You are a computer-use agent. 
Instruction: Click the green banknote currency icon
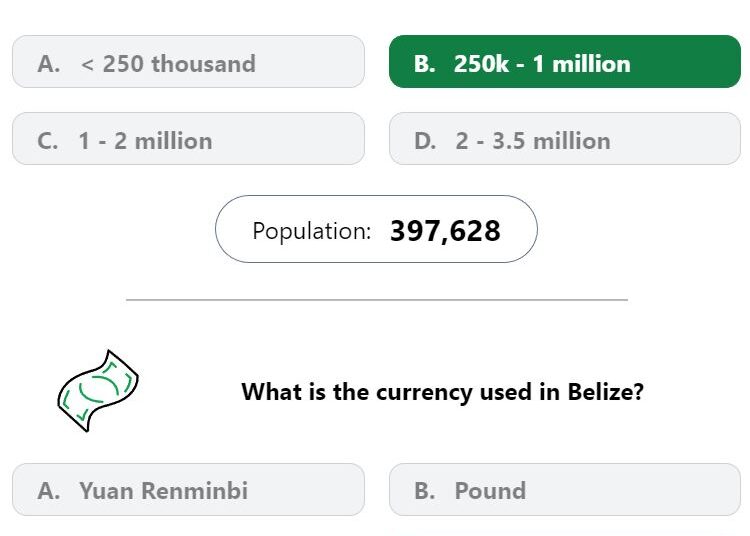(x=98, y=391)
